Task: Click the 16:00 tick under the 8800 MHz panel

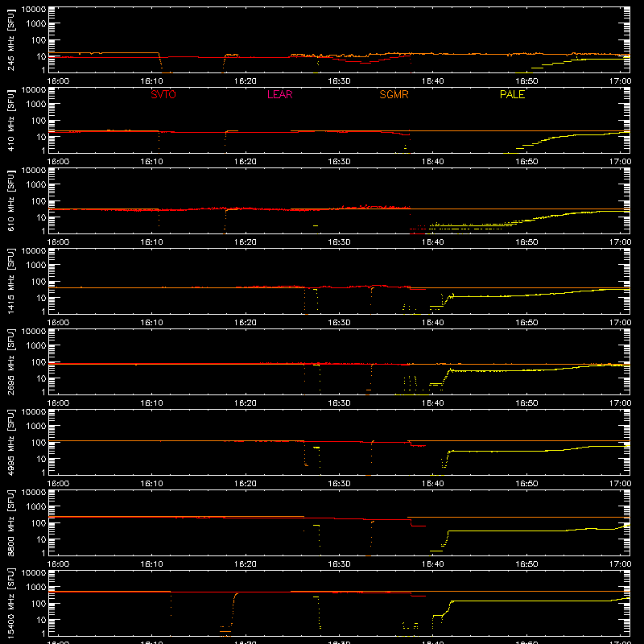Action: coord(58,564)
